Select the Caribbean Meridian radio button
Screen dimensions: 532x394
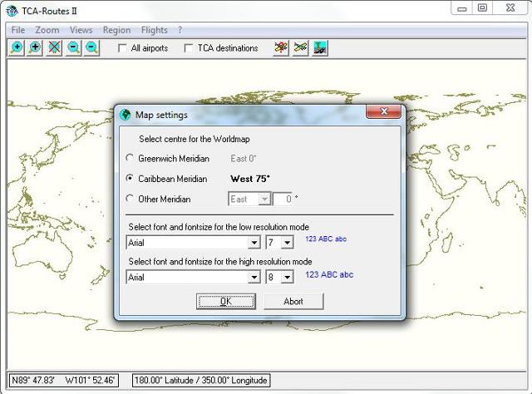[130, 178]
